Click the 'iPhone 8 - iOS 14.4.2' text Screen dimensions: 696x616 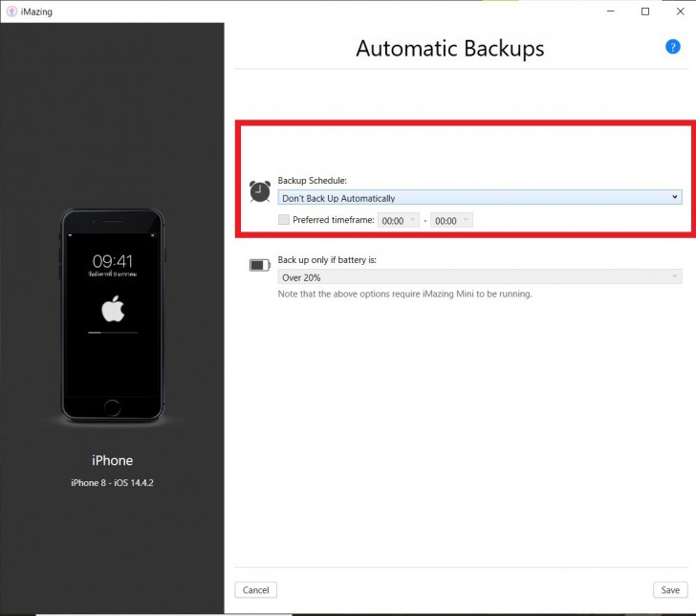click(x=112, y=483)
